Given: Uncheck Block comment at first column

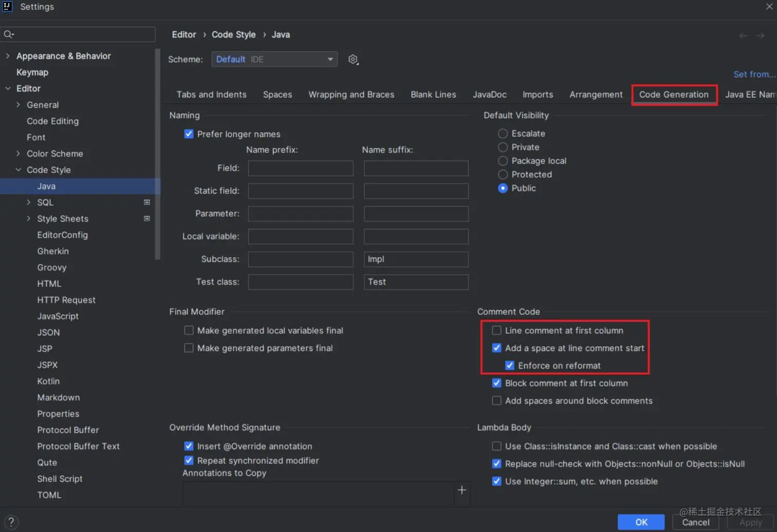Looking at the screenshot, I should click(496, 383).
